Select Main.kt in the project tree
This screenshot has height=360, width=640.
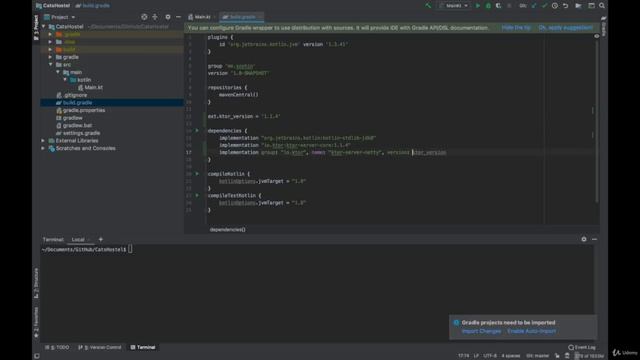[x=90, y=87]
